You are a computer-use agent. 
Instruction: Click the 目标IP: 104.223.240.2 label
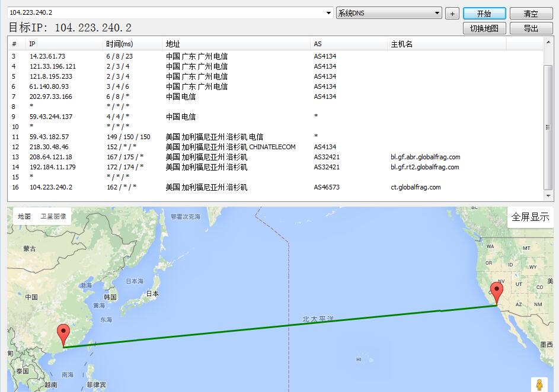click(70, 27)
